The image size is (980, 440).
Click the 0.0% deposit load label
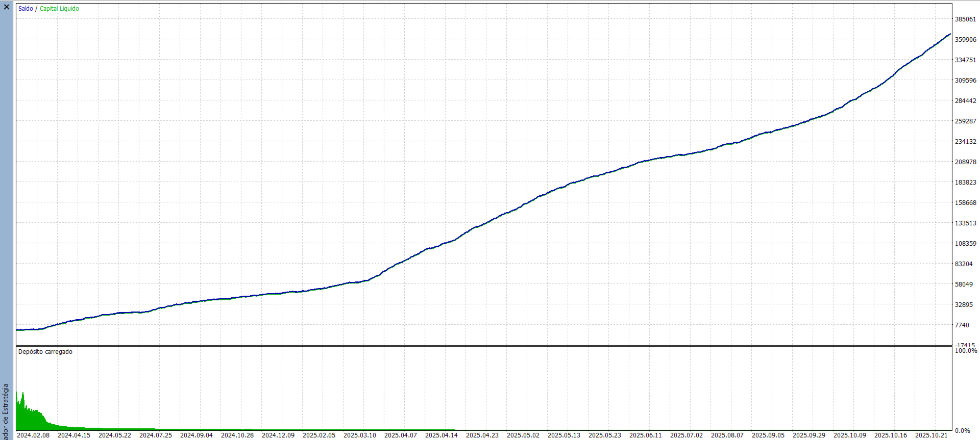[x=963, y=431]
